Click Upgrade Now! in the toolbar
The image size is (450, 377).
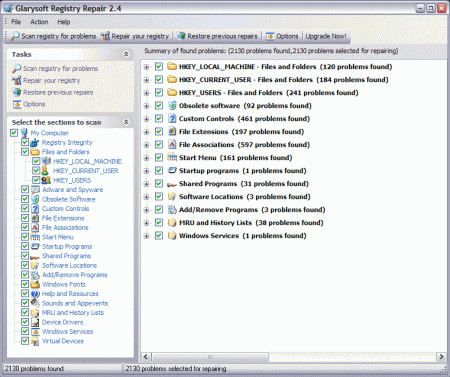(326, 36)
